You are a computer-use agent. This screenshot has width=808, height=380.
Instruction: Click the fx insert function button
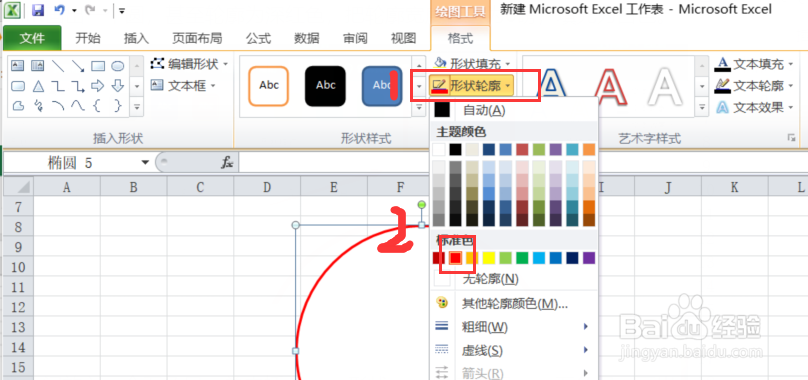coord(227,163)
